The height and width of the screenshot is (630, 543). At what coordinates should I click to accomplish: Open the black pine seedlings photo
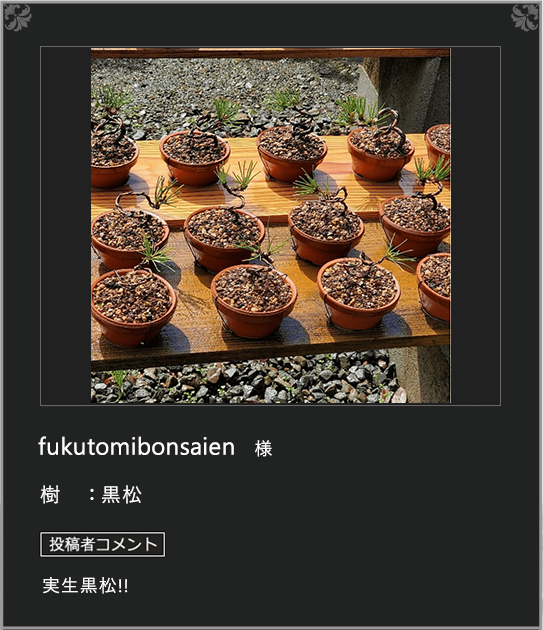(270, 225)
